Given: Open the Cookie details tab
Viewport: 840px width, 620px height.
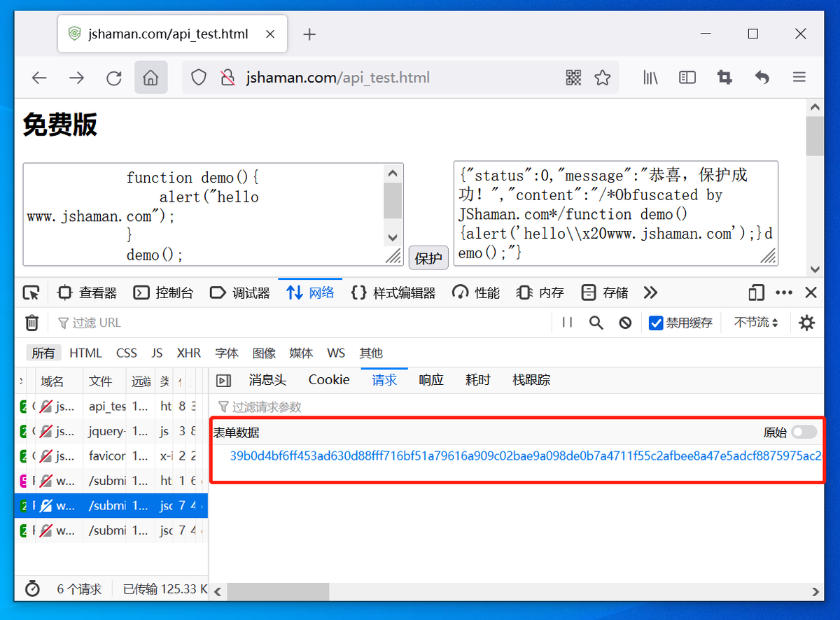Looking at the screenshot, I should 329,380.
